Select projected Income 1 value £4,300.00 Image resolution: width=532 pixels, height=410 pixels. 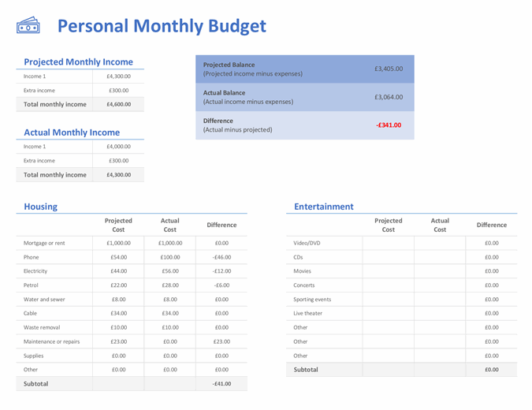coord(119,76)
